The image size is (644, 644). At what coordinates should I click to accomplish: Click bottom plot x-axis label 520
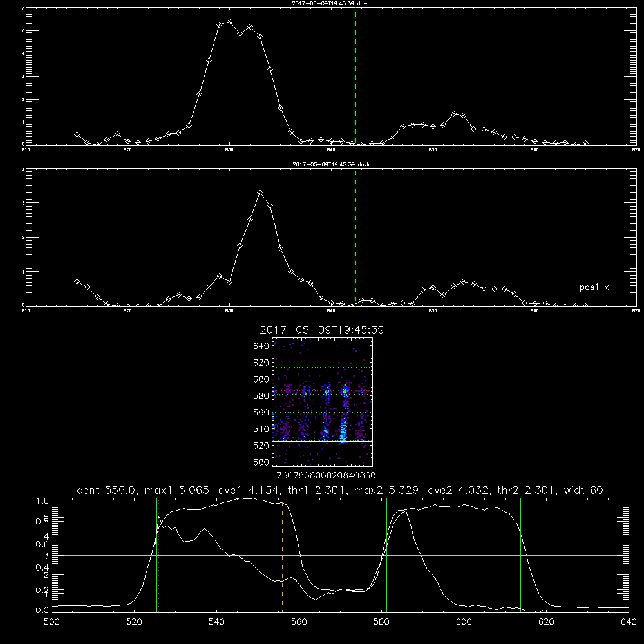click(x=134, y=622)
